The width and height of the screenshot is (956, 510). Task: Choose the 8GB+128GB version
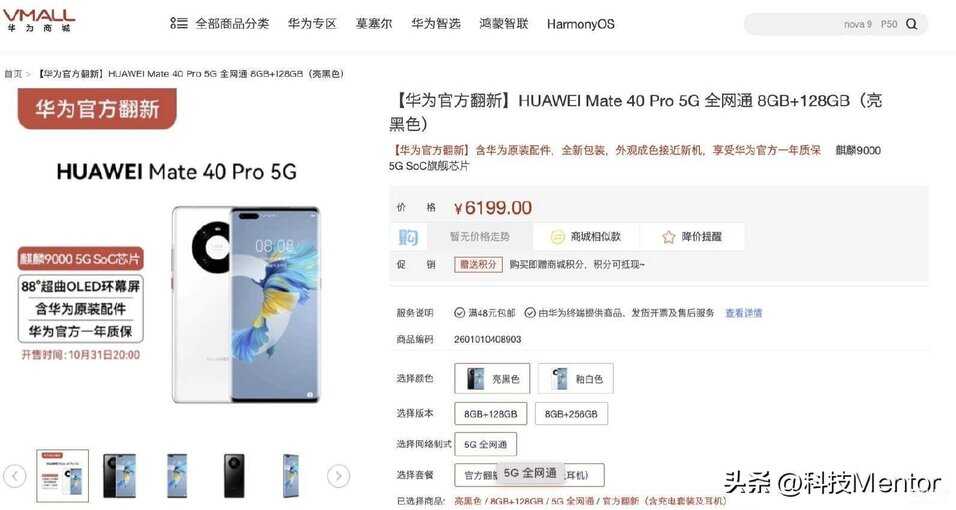click(x=491, y=414)
